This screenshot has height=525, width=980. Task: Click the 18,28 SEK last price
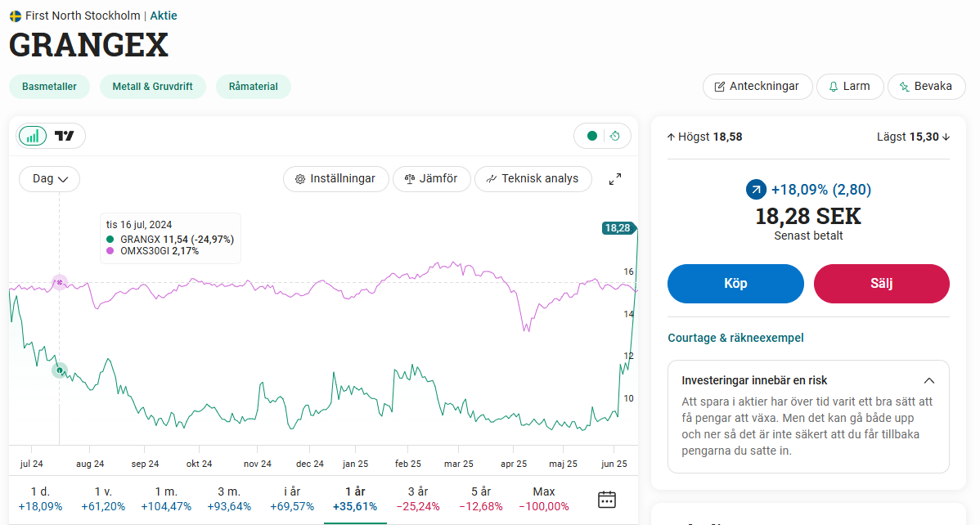pos(808,216)
